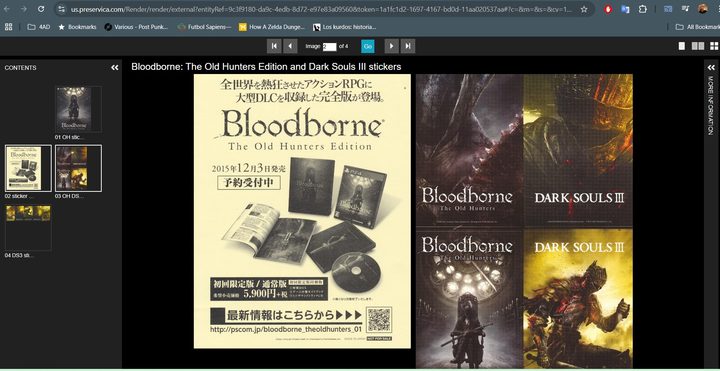Open the Futbol Sapiens bookmark
The height and width of the screenshot is (371, 720).
(204, 27)
